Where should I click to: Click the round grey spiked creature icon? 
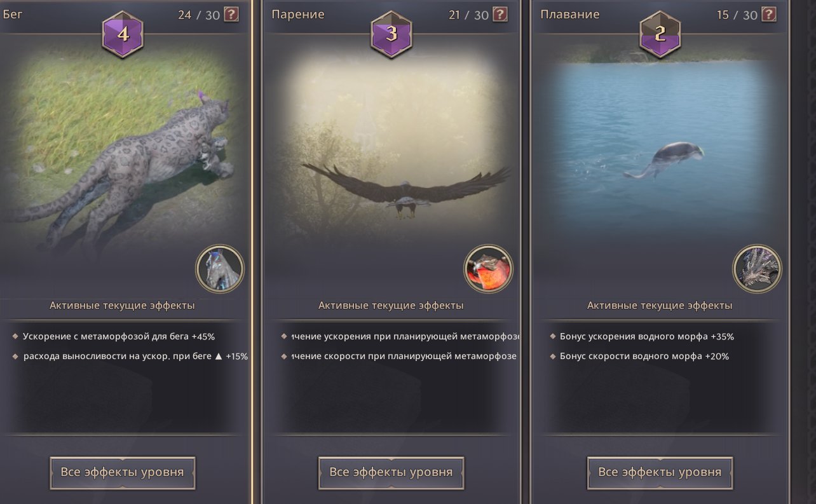758,269
